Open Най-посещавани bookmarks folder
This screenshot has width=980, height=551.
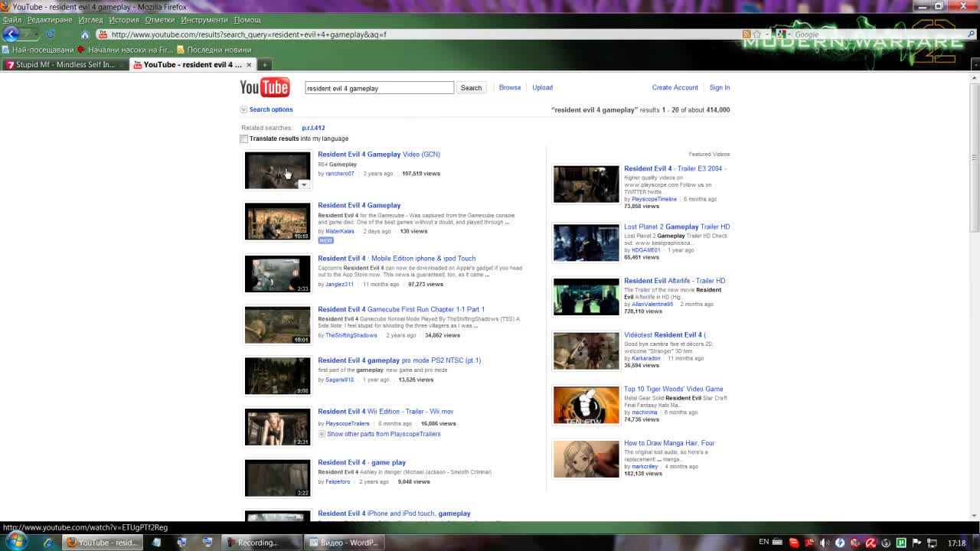tap(38, 50)
